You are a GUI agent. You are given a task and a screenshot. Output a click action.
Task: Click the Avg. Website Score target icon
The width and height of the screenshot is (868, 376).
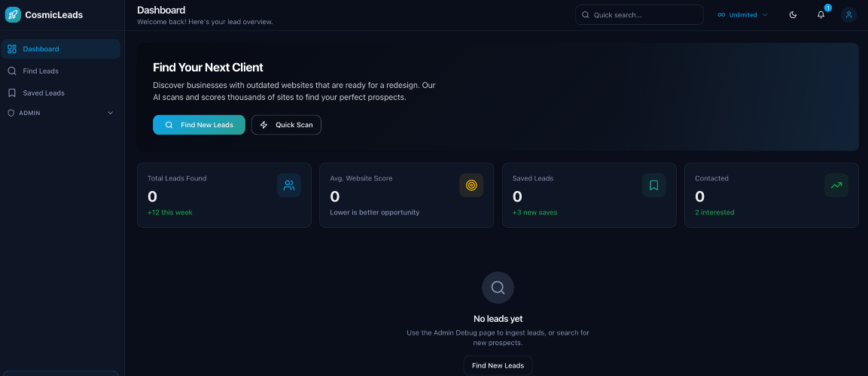click(471, 185)
